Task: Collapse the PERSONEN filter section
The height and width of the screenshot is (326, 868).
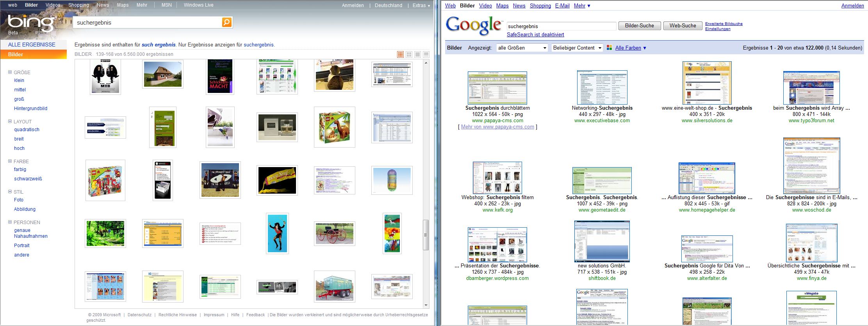Action: click(x=10, y=222)
